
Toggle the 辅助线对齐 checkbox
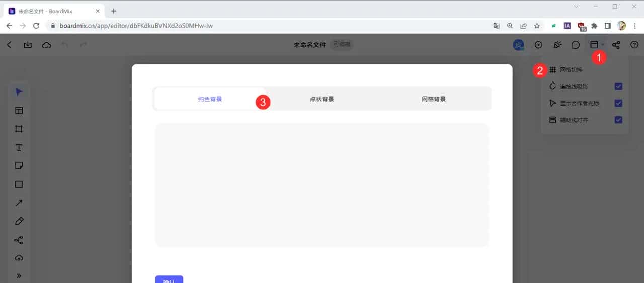[619, 120]
